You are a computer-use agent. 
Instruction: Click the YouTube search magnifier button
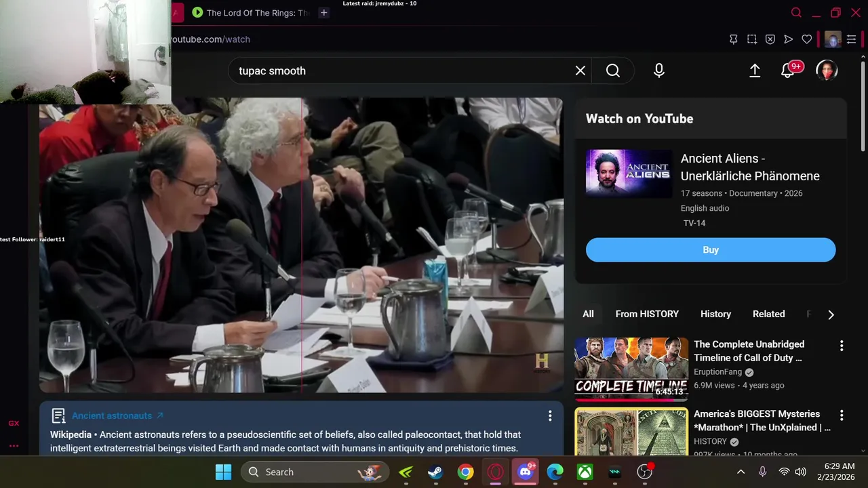coord(613,70)
